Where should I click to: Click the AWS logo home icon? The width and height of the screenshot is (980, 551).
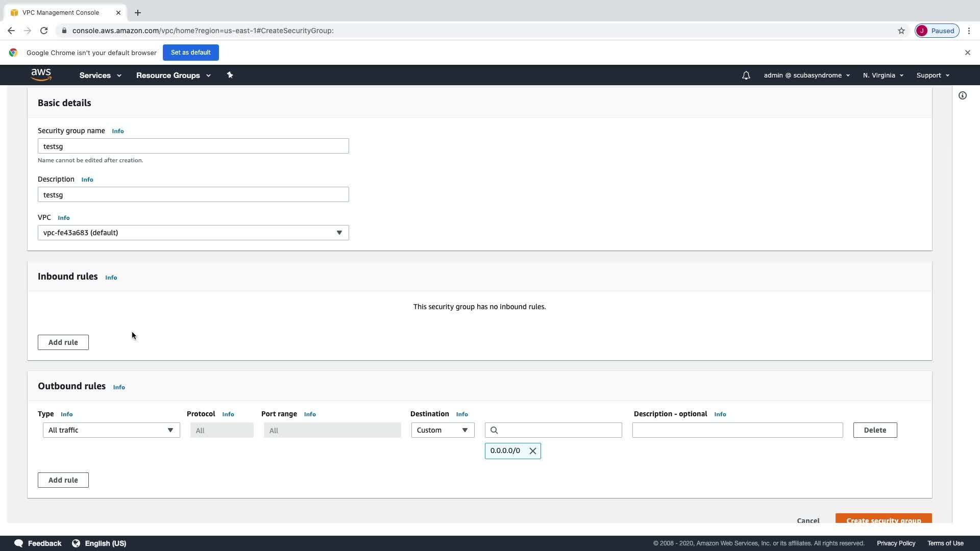41,75
